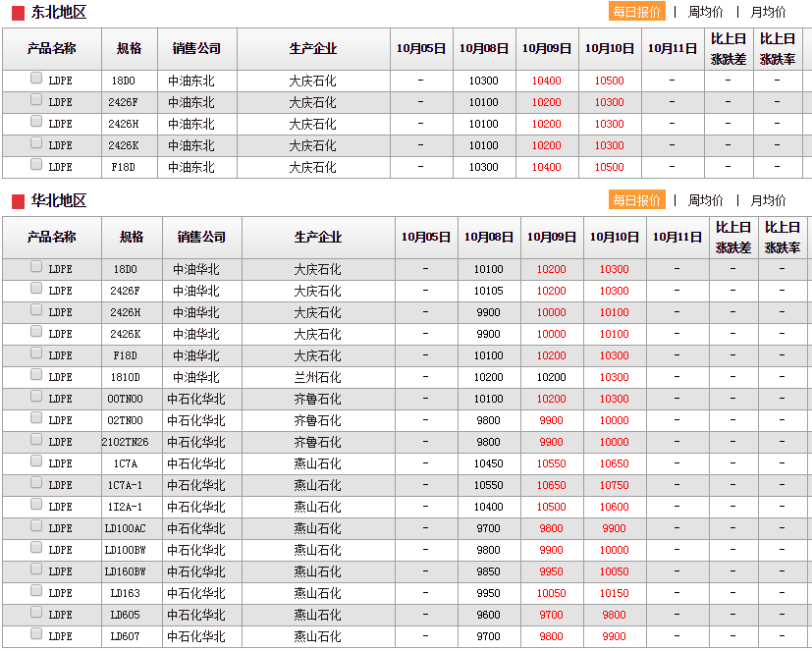Screen dimensions: 812x651
Task: Click spec cell LD100AC
Action: click(126, 529)
